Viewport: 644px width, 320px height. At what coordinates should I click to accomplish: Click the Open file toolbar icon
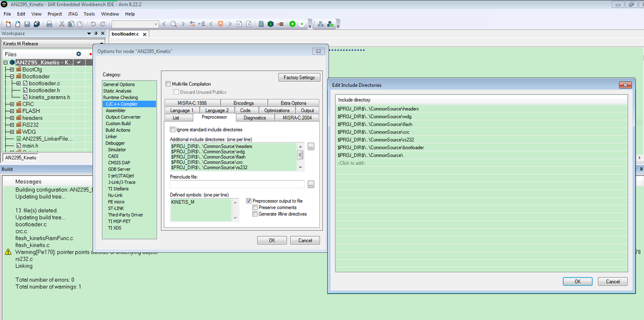click(x=17, y=25)
